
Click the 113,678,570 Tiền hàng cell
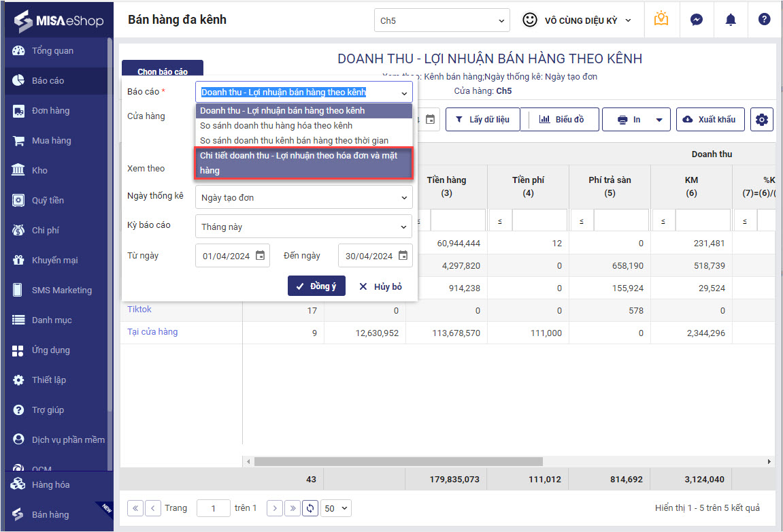[446, 333]
